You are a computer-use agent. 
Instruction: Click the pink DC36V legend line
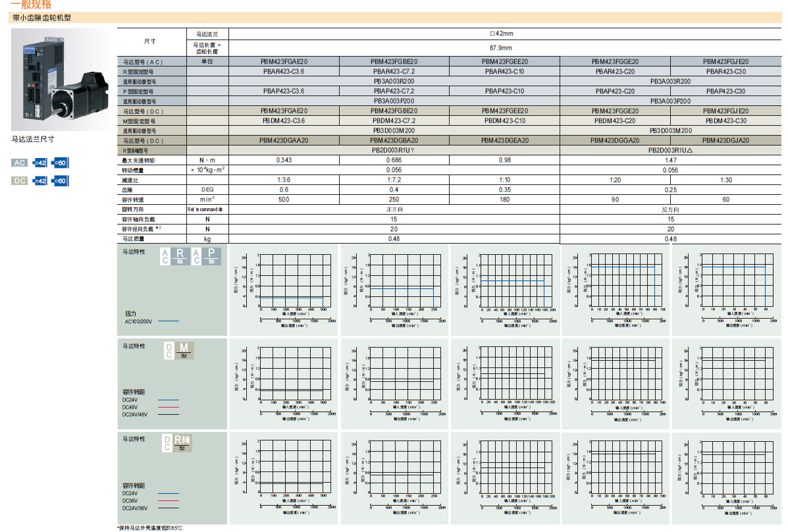click(169, 500)
